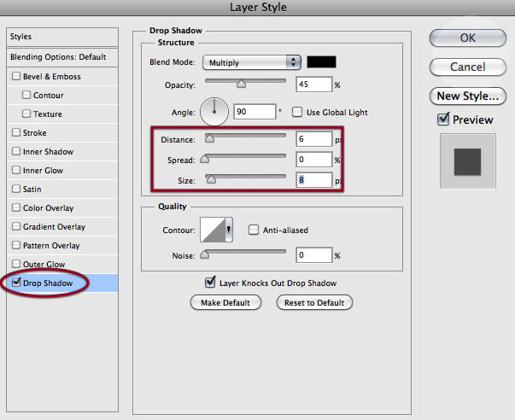The image size is (515, 420).
Task: Enable the Inner Shadow checkbox
Action: click(x=15, y=151)
